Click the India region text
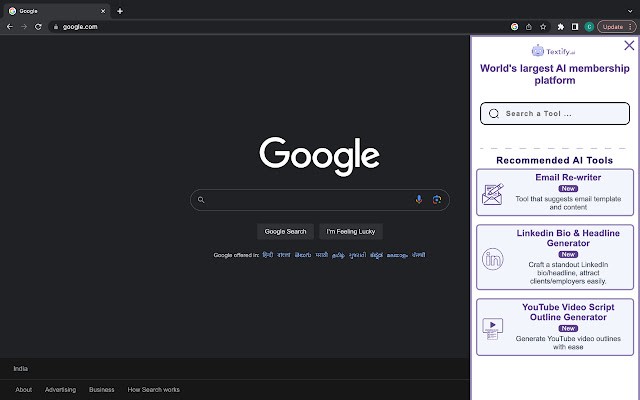 pyautogui.click(x=20, y=369)
